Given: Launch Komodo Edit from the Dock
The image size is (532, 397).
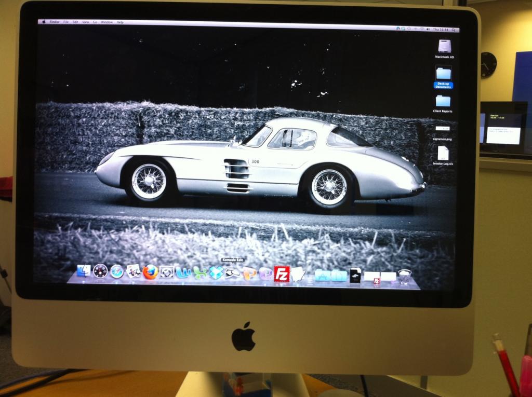Looking at the screenshot, I should 233,273.
